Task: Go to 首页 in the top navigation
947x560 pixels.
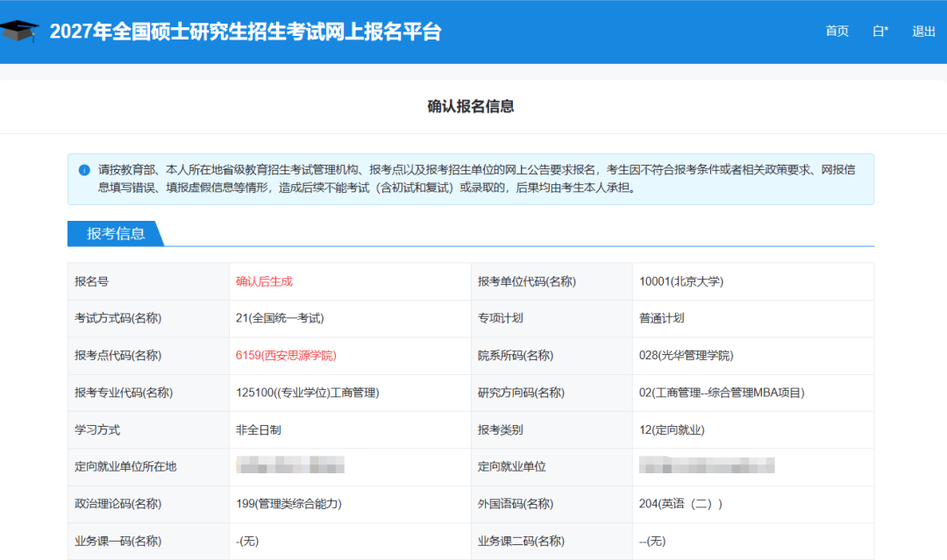Action: click(837, 32)
